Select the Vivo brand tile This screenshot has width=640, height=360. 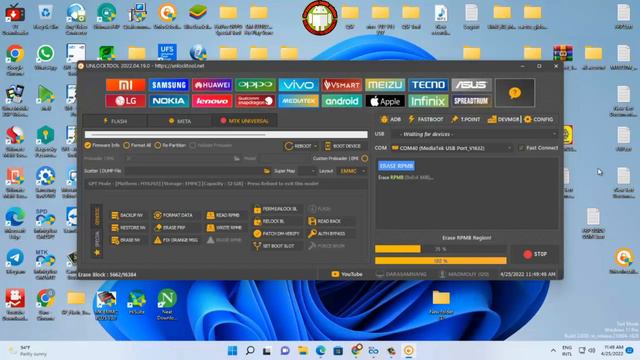coord(298,85)
